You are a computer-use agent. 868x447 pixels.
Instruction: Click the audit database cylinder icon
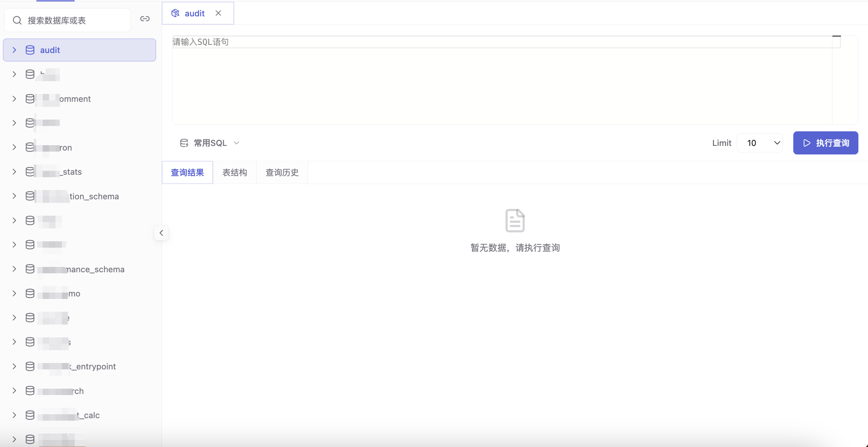(x=30, y=50)
